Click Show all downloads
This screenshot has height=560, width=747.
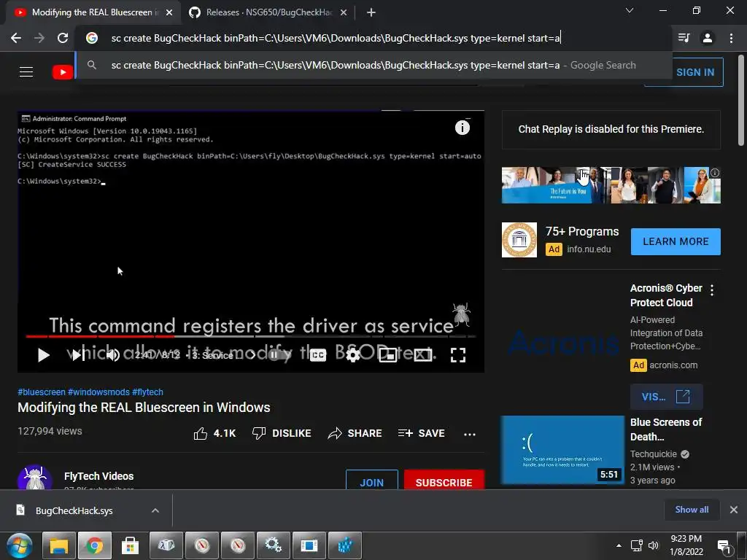click(x=692, y=510)
